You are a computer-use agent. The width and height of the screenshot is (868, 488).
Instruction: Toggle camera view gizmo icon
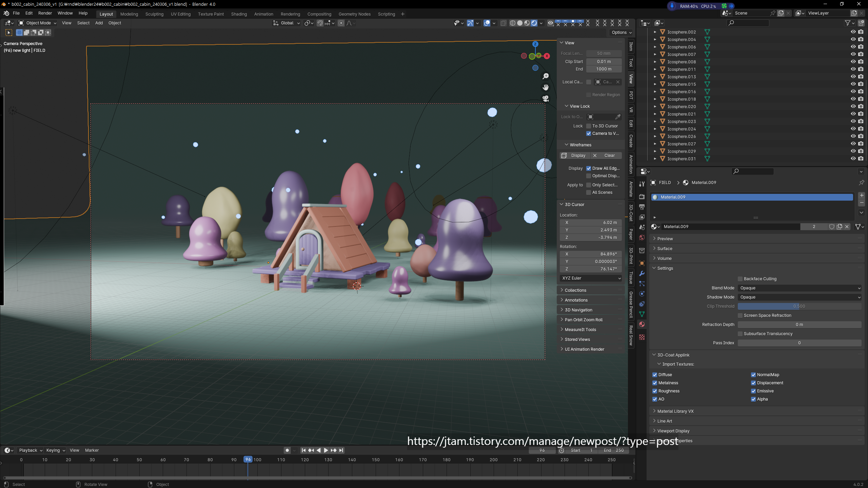click(546, 99)
